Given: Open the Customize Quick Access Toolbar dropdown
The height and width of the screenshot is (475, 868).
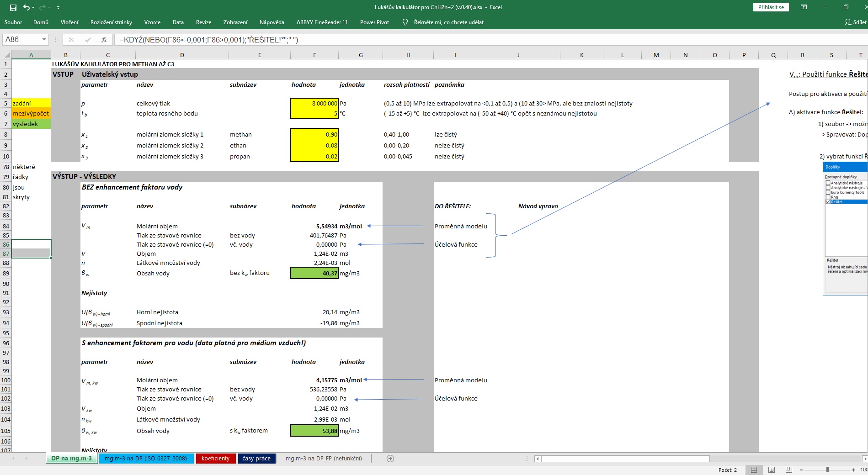Looking at the screenshot, I should (58, 8).
